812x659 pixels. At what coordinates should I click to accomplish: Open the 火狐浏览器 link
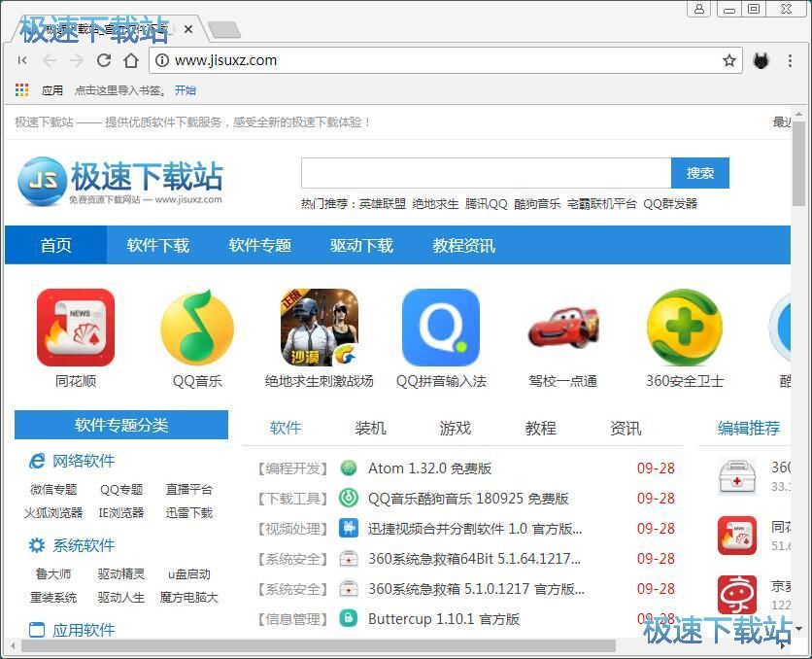[x=53, y=512]
